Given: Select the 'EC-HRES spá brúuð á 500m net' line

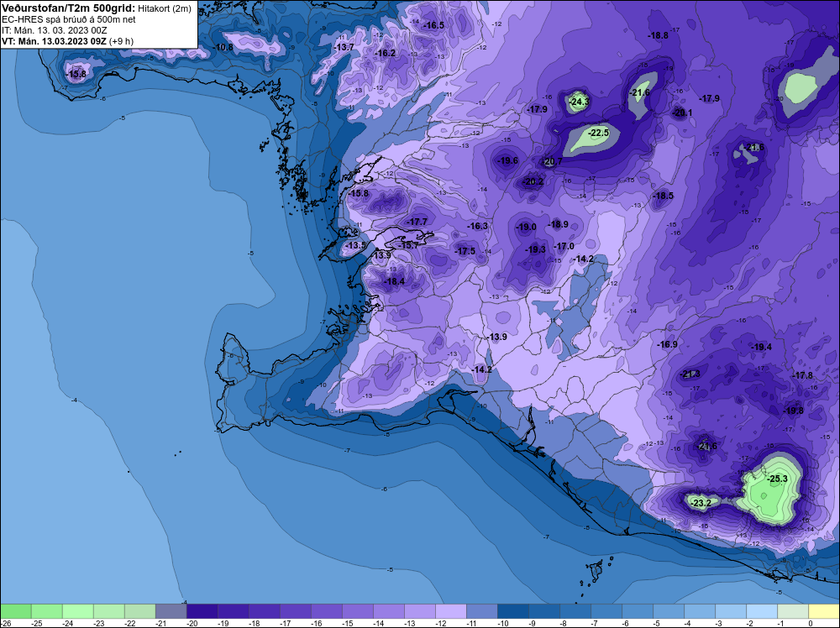Looking at the screenshot, I should click(x=69, y=20).
